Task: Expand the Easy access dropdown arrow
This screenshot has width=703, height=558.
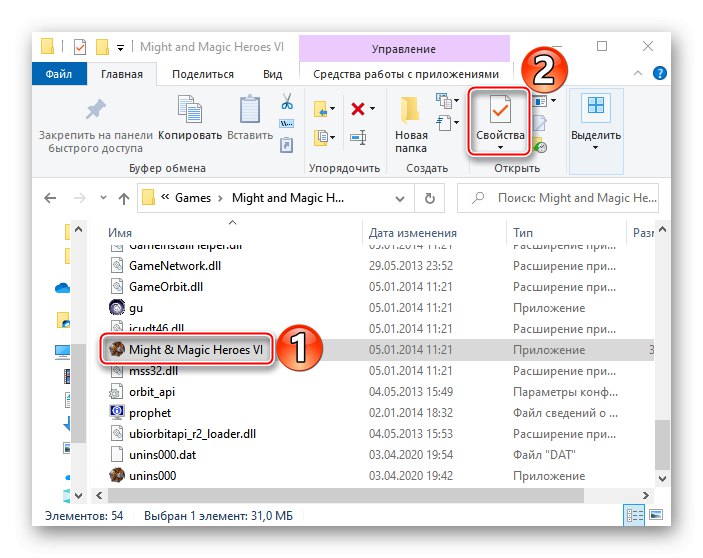Action: click(456, 122)
